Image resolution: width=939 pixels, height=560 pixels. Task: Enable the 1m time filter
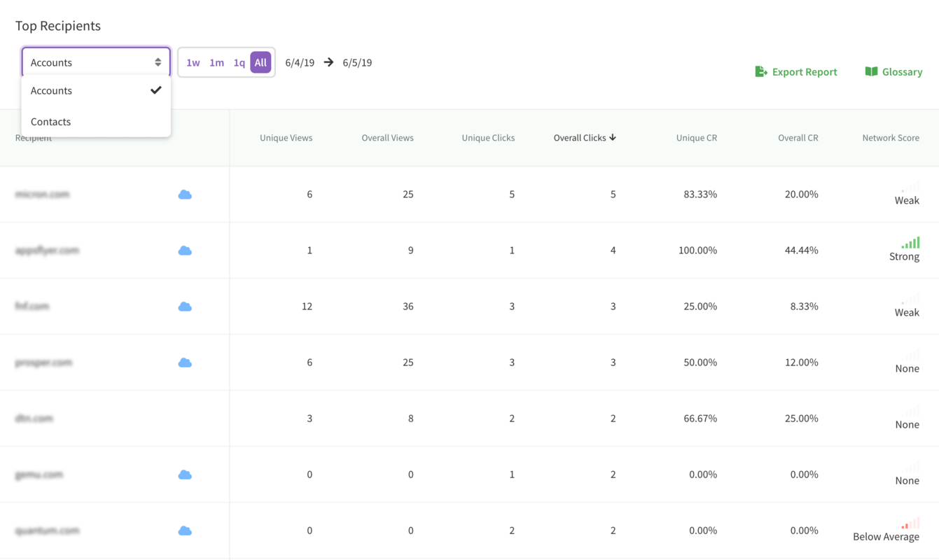tap(216, 62)
